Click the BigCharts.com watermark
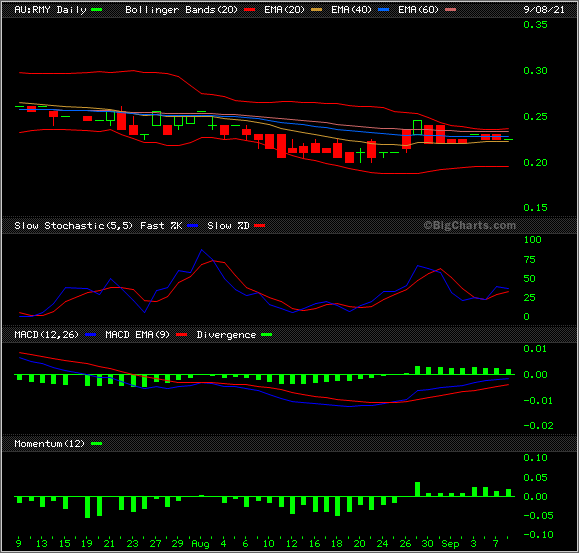The width and height of the screenshot is (579, 553). tap(469, 225)
